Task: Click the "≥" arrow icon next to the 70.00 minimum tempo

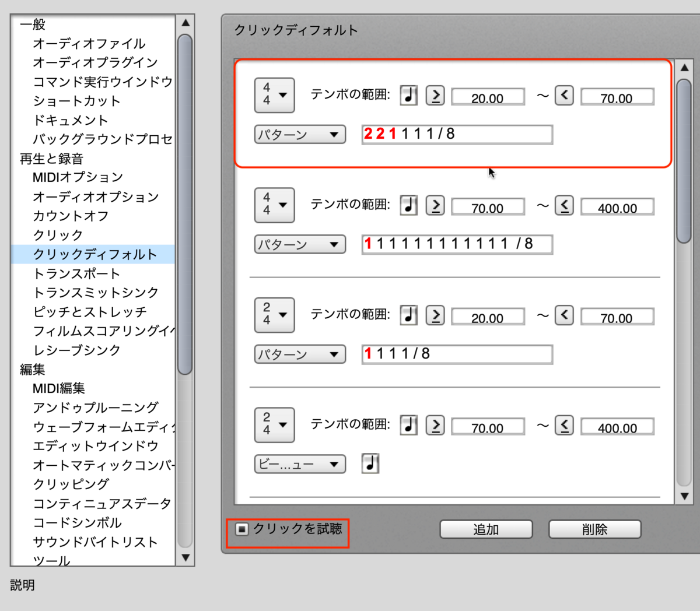Action: tap(435, 205)
